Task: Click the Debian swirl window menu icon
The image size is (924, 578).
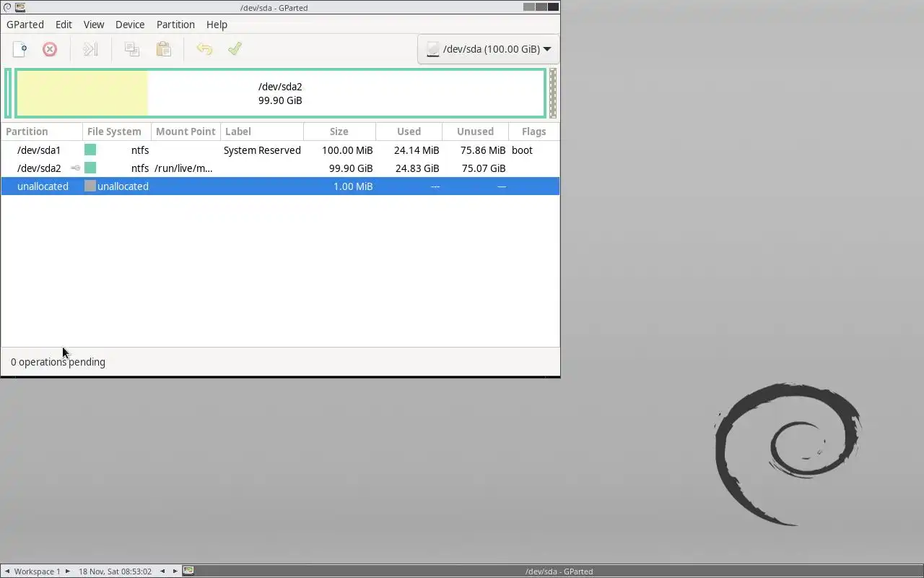Action: click(x=7, y=7)
